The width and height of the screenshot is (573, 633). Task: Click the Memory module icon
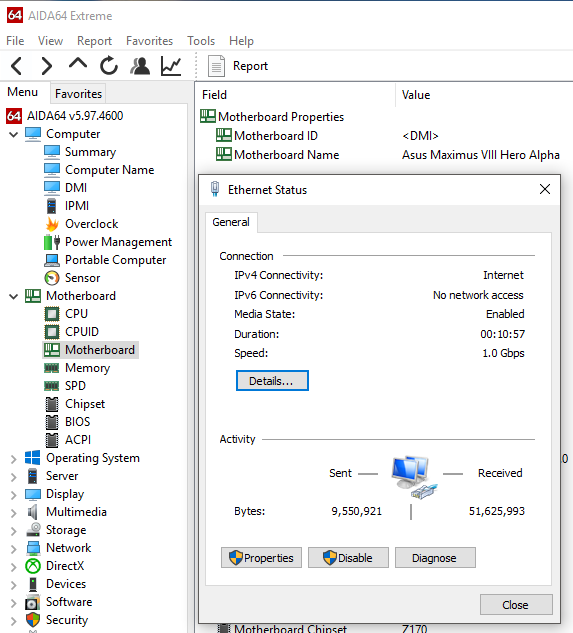point(52,368)
